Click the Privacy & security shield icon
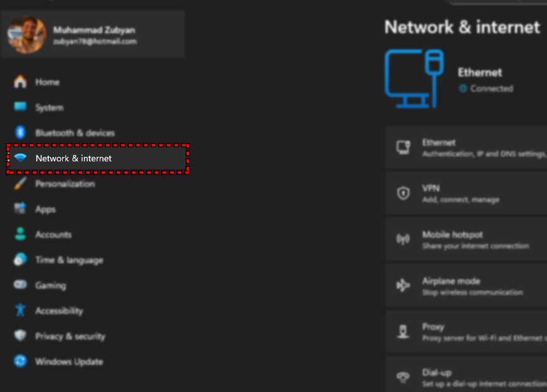This screenshot has width=547, height=392. click(20, 336)
